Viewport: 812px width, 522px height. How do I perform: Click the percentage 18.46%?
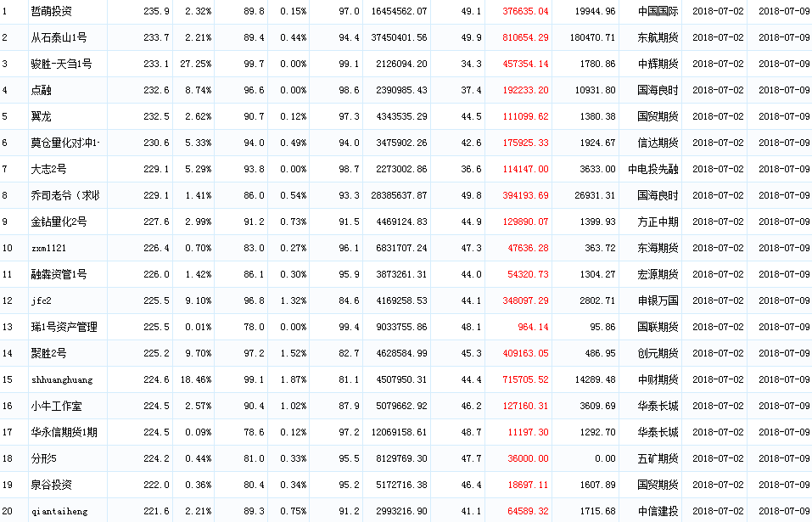196,379
